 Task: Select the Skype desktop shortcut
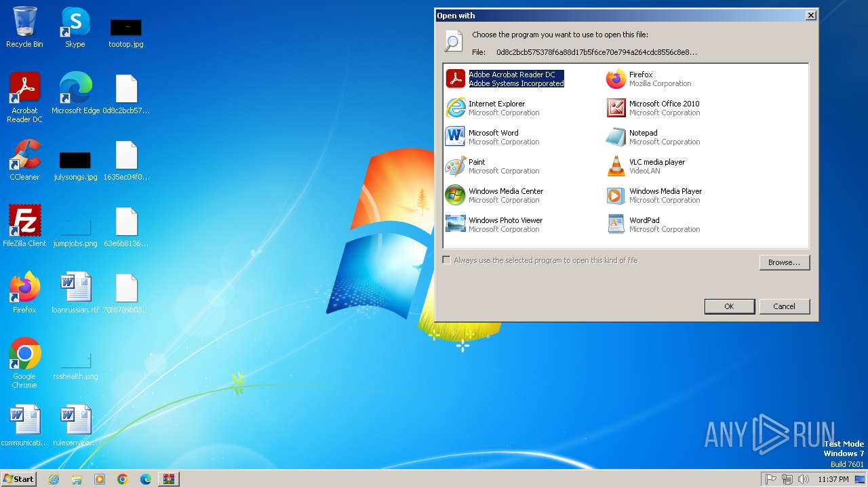coord(75,27)
